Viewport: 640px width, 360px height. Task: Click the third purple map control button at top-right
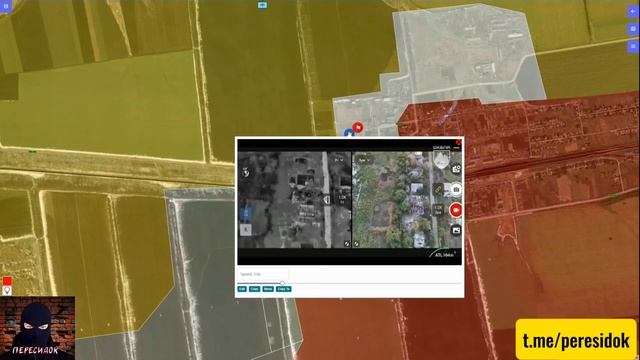[633, 46]
